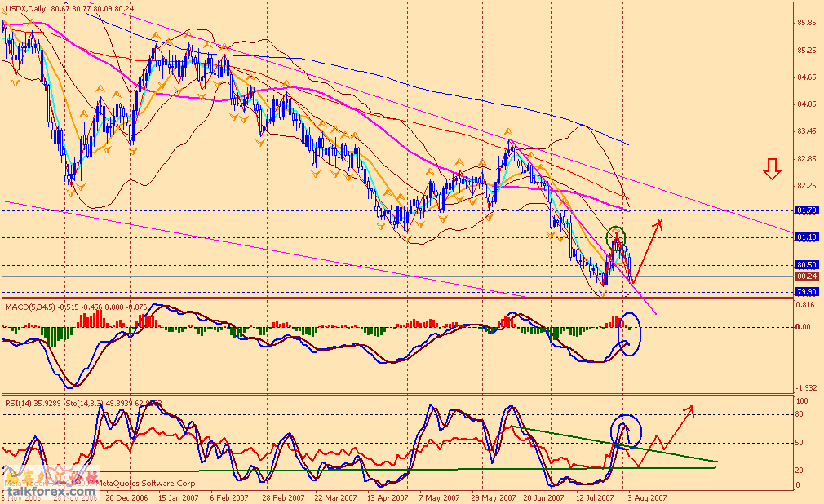Screen dimensions: 824x504
Task: Click the RSI(14) indicator label
Action: tap(19, 404)
